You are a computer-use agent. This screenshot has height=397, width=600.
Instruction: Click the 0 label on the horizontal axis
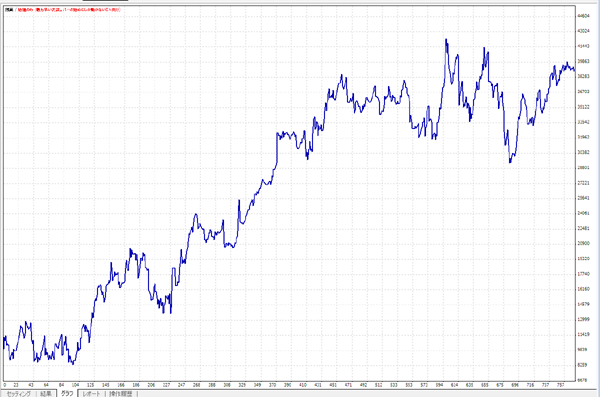point(5,385)
